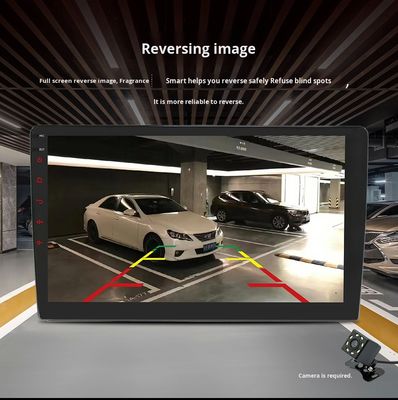The width and height of the screenshot is (398, 400).
Task: Tap the red power icon on the head unit
Action: [x=40, y=160]
